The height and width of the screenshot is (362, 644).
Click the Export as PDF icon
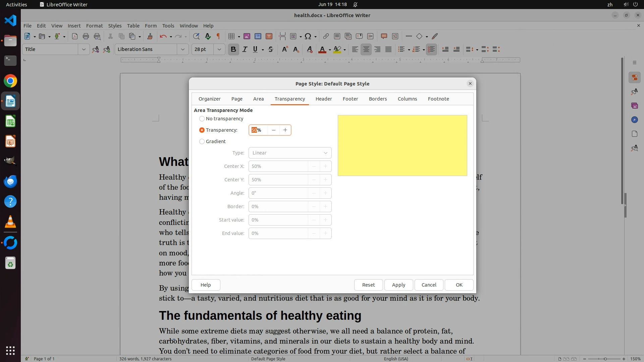pos(74,37)
